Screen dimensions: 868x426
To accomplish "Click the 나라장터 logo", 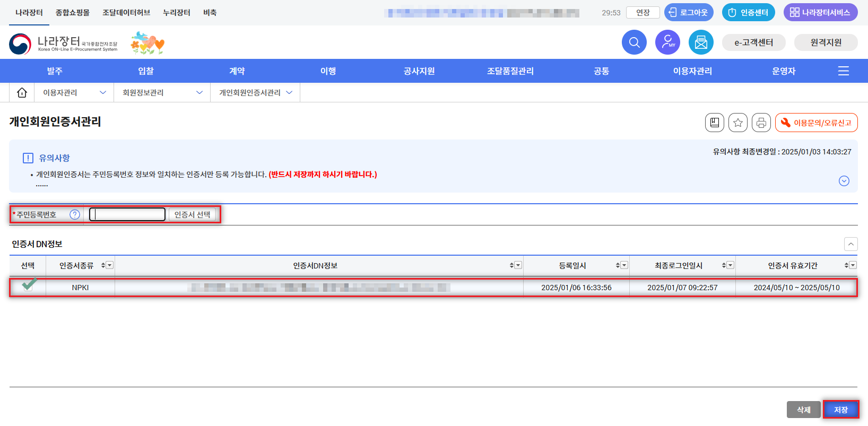I will coord(63,44).
